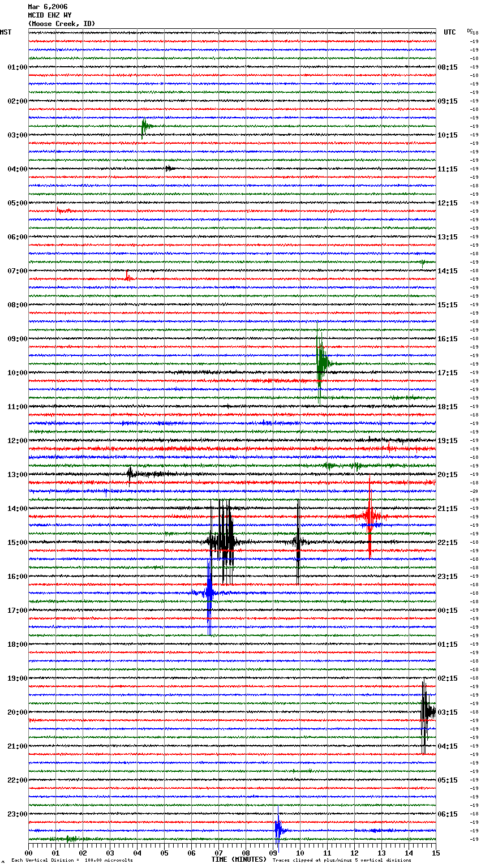Screen dimensions: 481x868
Task: Select the 15:00 MST hour label
Action: pyautogui.click(x=18, y=543)
